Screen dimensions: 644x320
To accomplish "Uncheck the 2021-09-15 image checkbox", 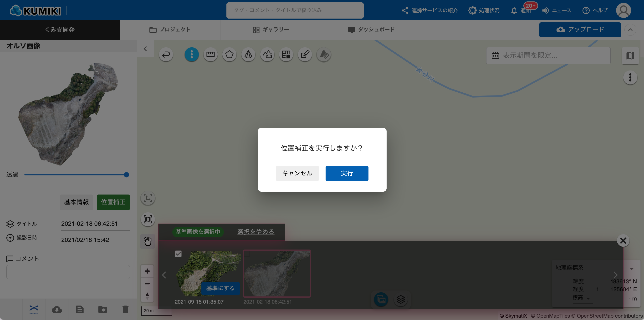I will coord(178,254).
